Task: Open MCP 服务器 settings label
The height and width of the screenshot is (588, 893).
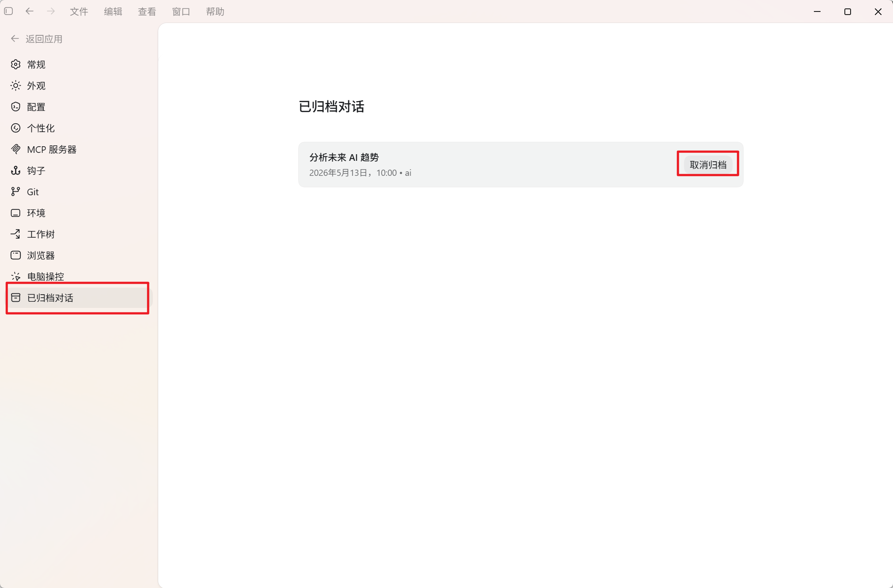Action: tap(52, 149)
